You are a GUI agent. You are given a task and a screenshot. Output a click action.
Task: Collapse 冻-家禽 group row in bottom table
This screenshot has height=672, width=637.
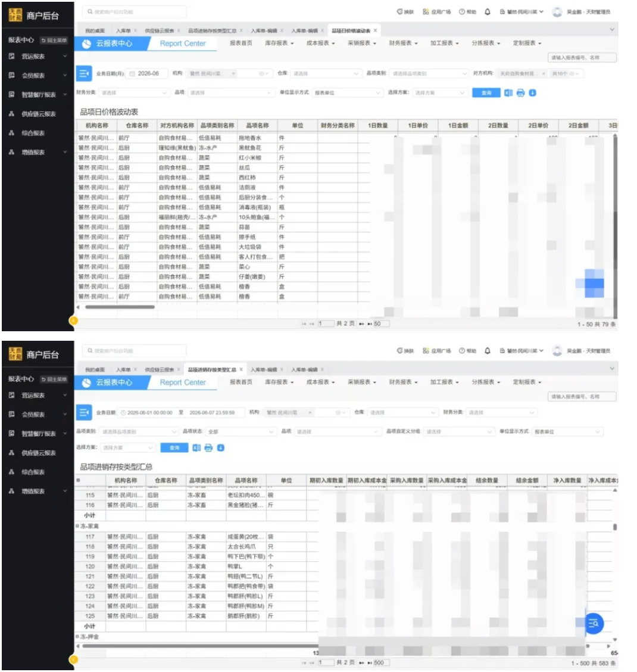77,526
